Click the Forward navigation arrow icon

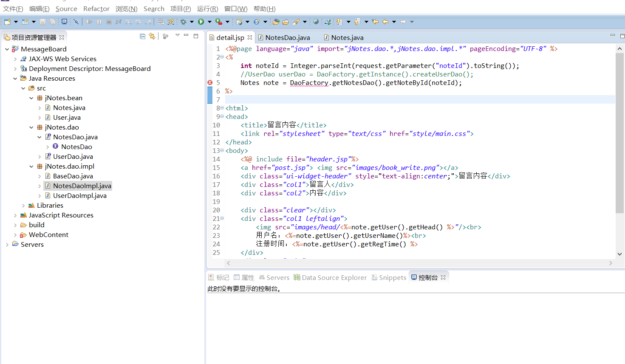403,22
